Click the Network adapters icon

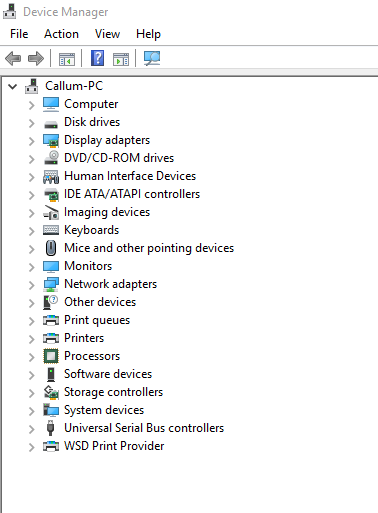(x=51, y=284)
